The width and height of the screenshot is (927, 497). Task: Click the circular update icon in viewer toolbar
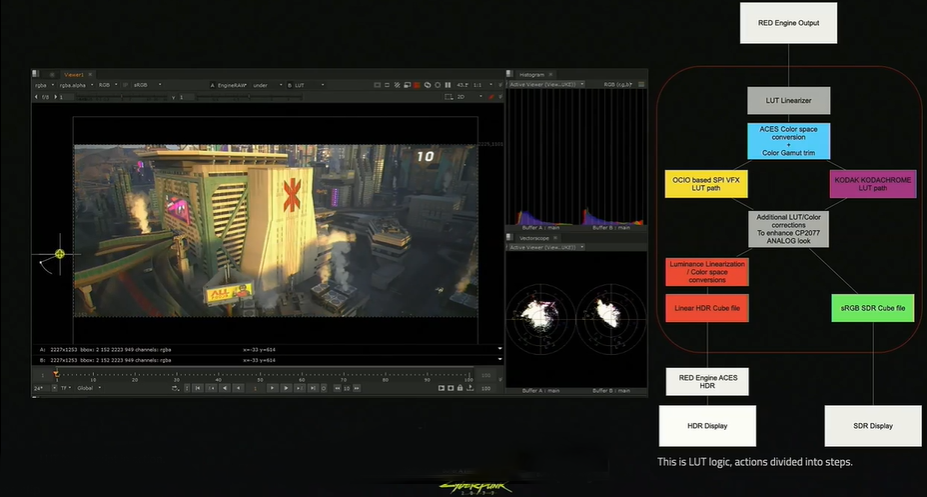(x=437, y=85)
